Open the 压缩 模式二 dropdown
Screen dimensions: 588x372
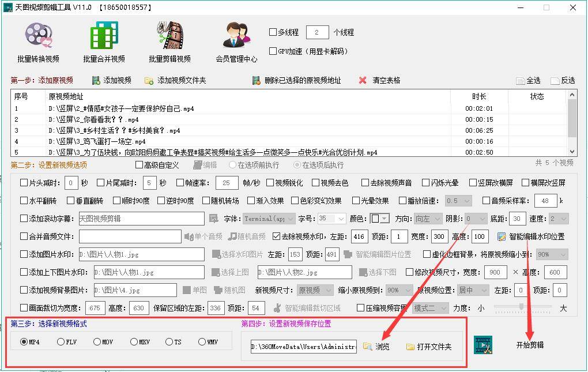pyautogui.click(x=430, y=308)
